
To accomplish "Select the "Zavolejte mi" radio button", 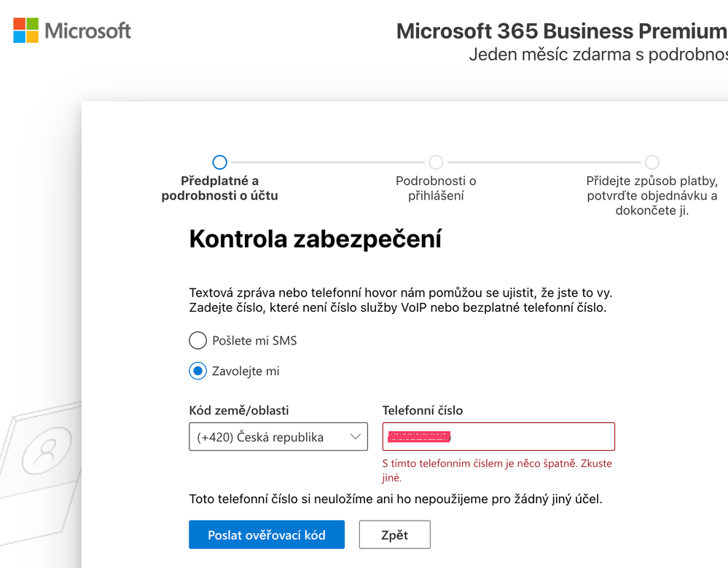I will (197, 371).
